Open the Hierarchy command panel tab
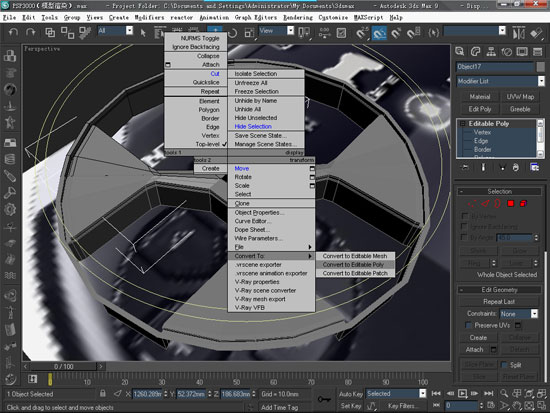550x413 pixels. [x=491, y=52]
